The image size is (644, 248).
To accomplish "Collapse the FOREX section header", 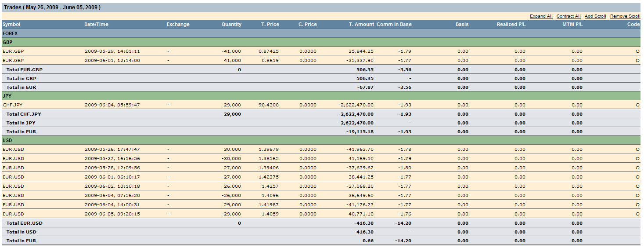I will 10,33.
